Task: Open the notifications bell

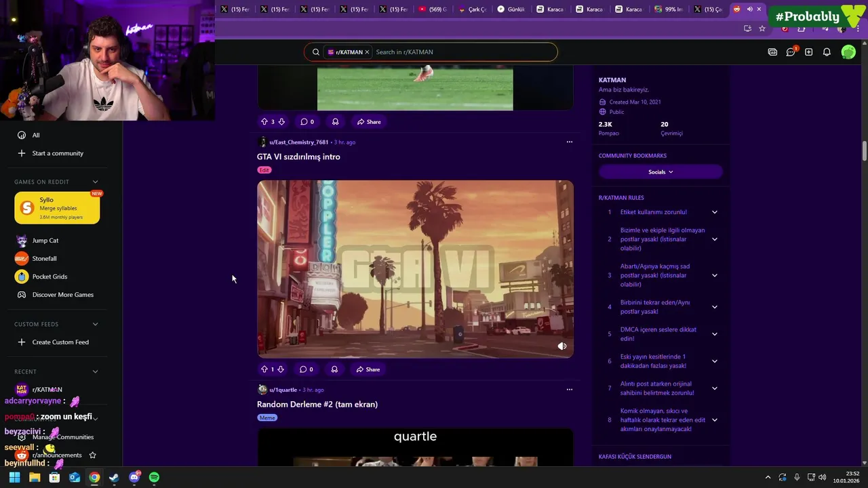Action: [827, 52]
